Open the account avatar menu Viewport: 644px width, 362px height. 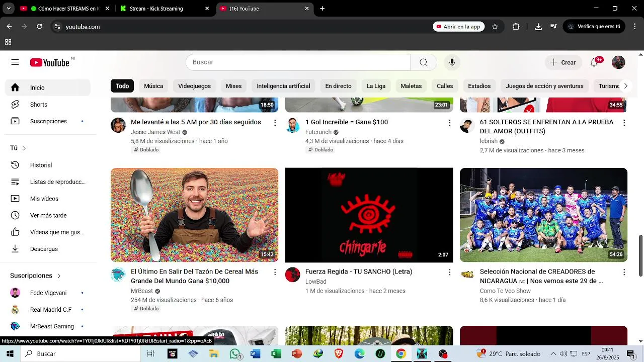[618, 62]
